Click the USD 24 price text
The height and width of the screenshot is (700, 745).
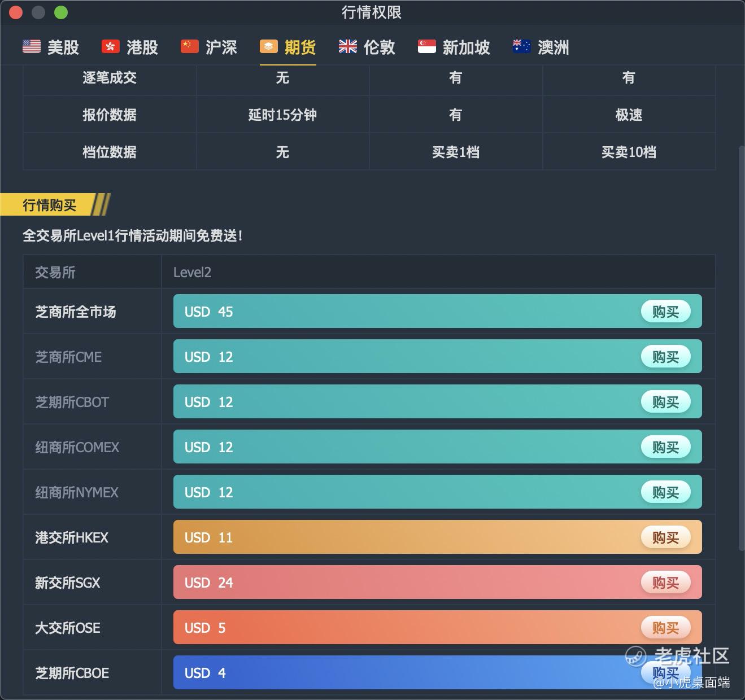pos(208,583)
